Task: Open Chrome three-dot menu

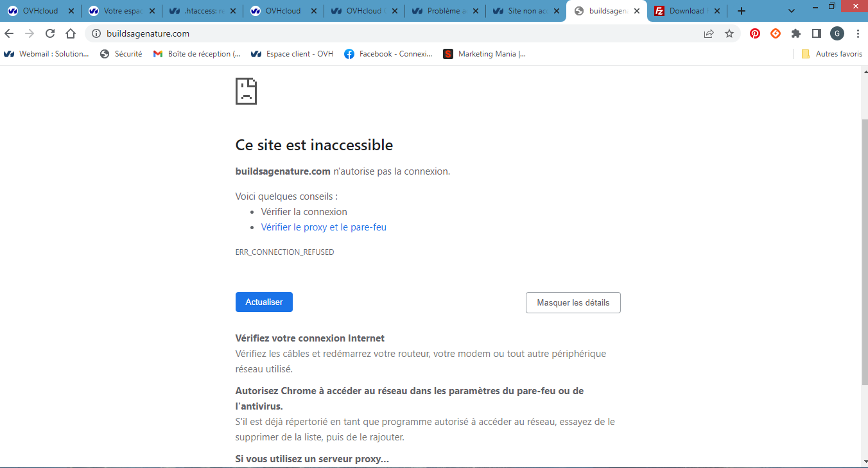Action: pyautogui.click(x=858, y=33)
